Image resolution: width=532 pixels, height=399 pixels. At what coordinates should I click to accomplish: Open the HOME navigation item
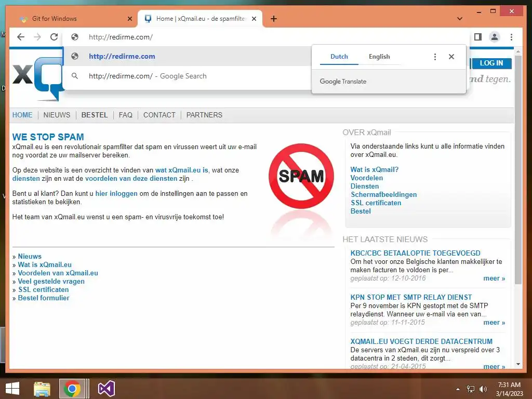pyautogui.click(x=22, y=115)
